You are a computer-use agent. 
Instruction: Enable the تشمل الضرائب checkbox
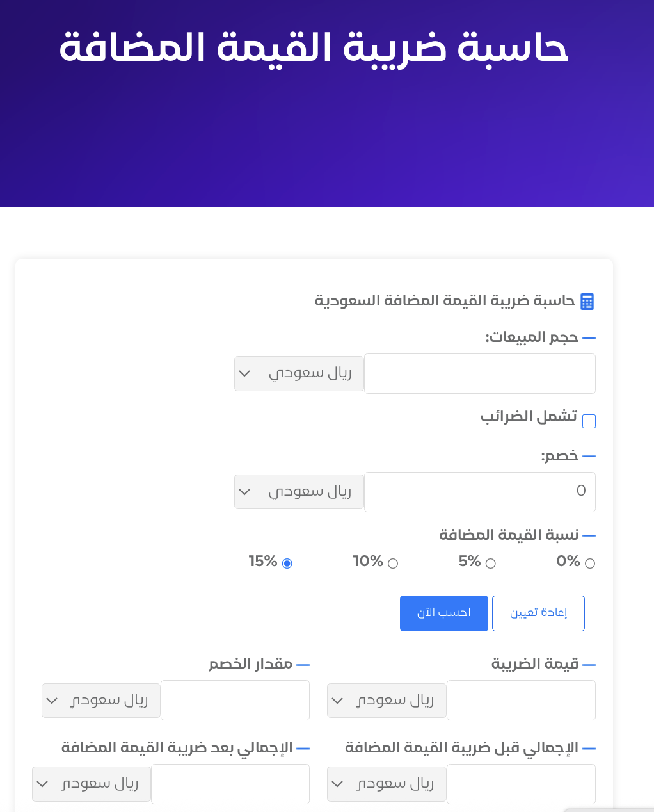coord(589,421)
